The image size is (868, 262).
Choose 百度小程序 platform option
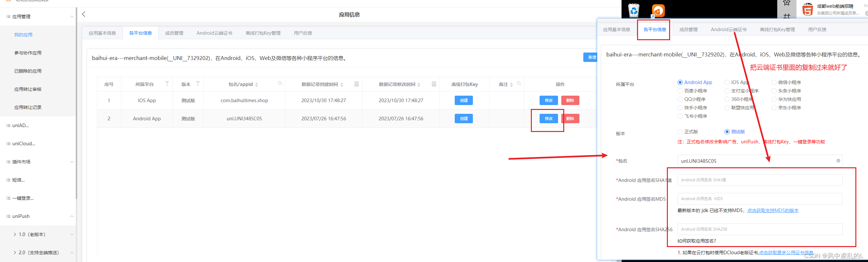tap(680, 91)
